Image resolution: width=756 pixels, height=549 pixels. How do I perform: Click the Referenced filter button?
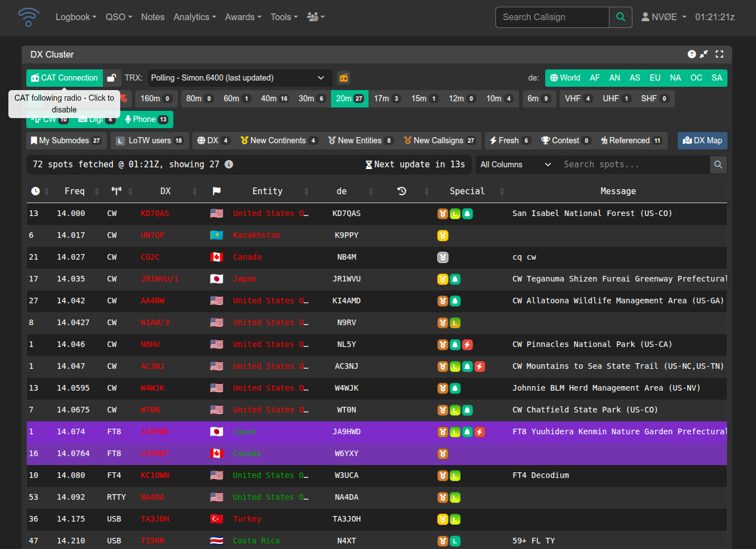pyautogui.click(x=632, y=140)
